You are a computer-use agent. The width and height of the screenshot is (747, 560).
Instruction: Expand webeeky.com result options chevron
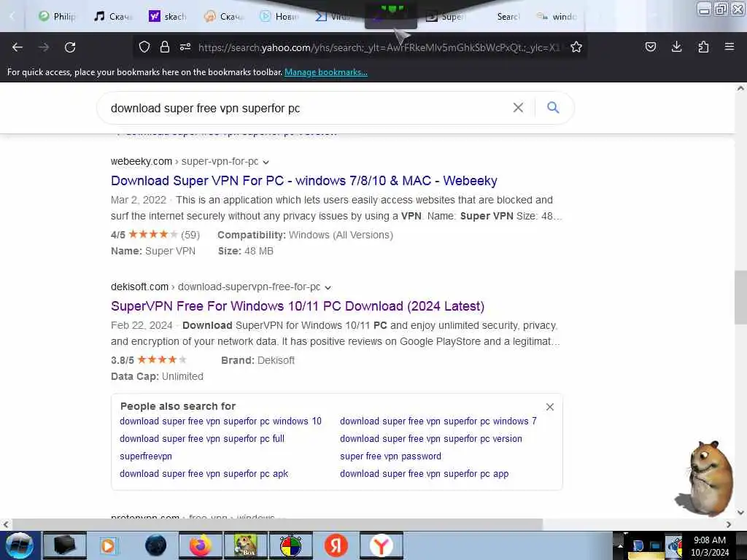[266, 162]
